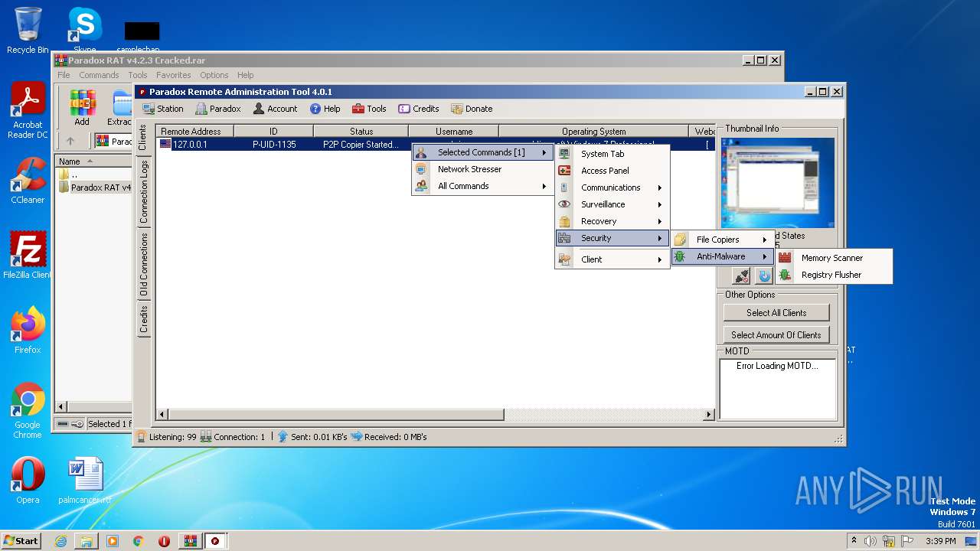Click the client list scroll right arrow
Image resolution: width=980 pixels, height=551 pixels.
coord(709,415)
